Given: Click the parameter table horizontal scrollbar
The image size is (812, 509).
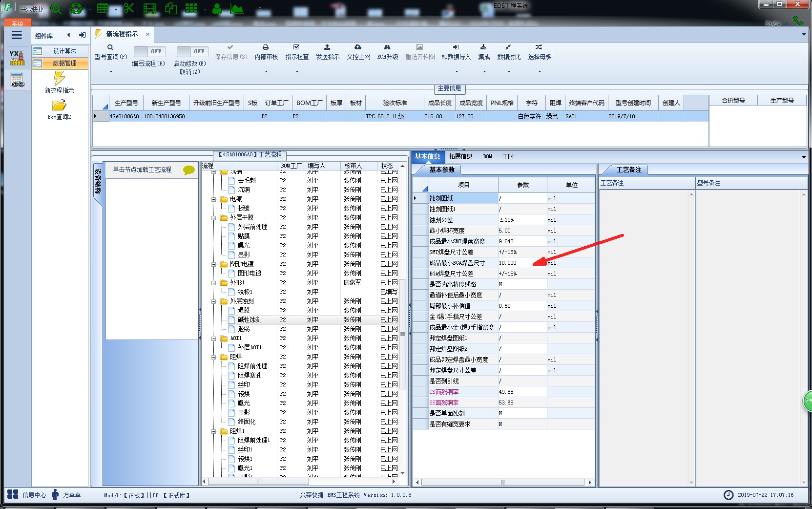Looking at the screenshot, I should [502, 482].
